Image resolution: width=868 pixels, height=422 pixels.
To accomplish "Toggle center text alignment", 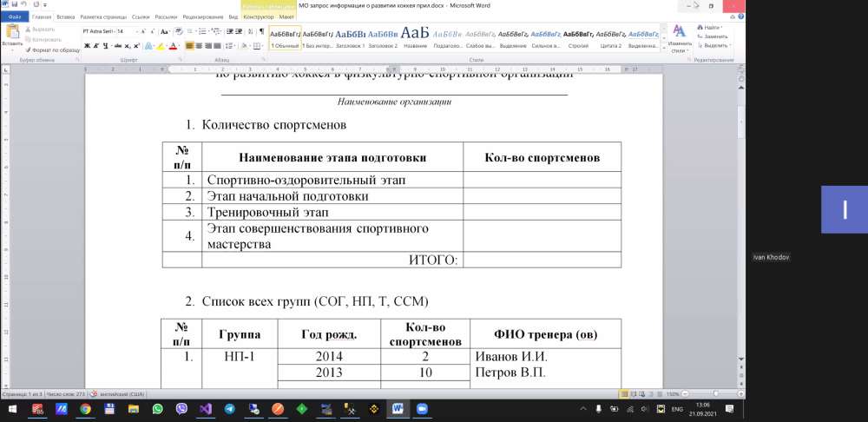I will tap(200, 45).
